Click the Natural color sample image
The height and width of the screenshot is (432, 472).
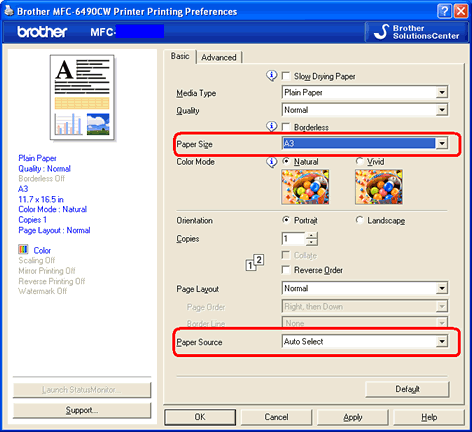click(x=305, y=187)
